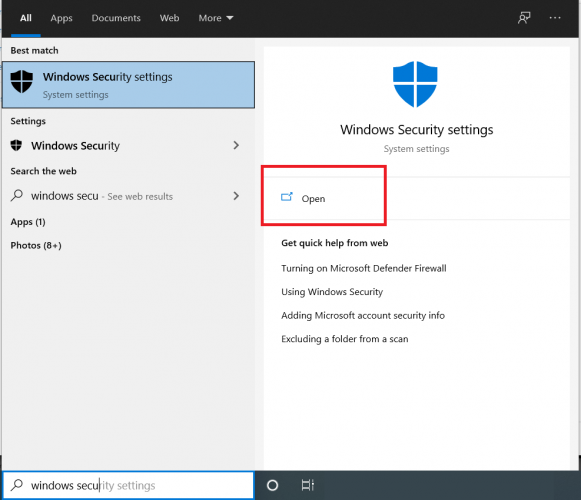Open the Using Windows Security link
Viewport: 581px width, 500px height.
[x=332, y=292]
